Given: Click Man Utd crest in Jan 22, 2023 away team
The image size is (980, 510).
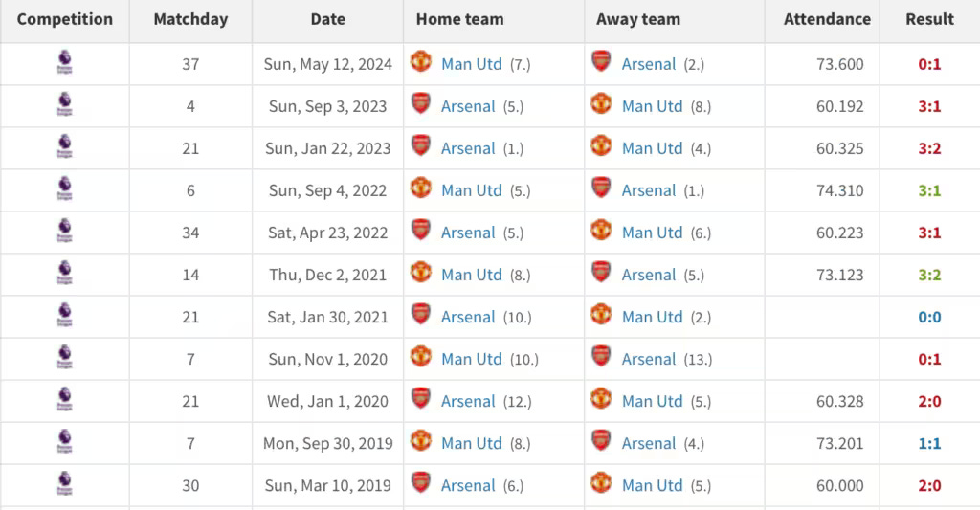Looking at the screenshot, I should point(601,146).
